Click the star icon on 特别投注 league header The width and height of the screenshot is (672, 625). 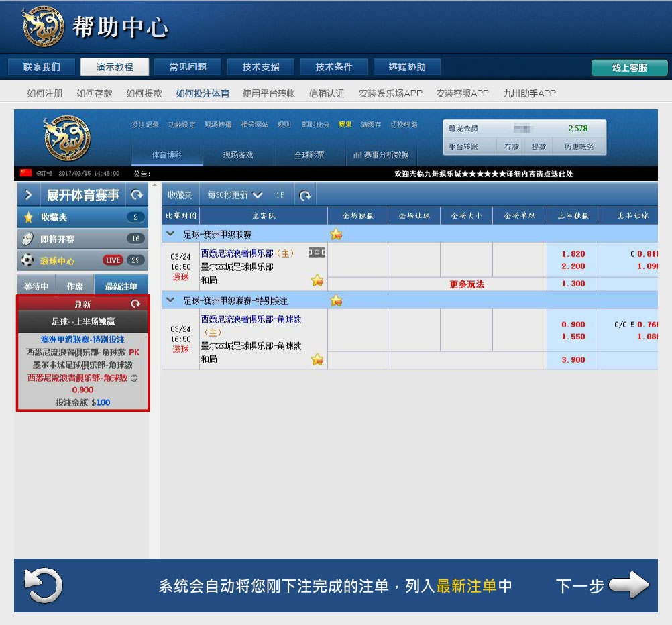[336, 300]
